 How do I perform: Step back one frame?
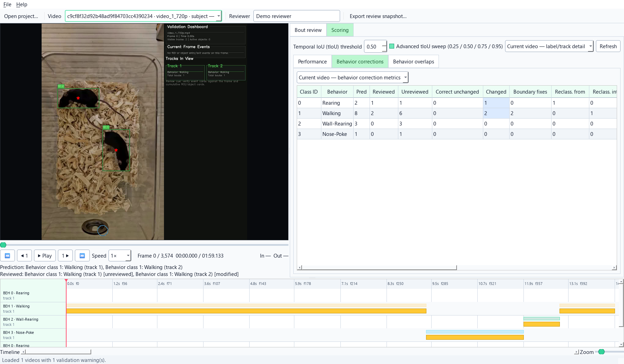24,255
